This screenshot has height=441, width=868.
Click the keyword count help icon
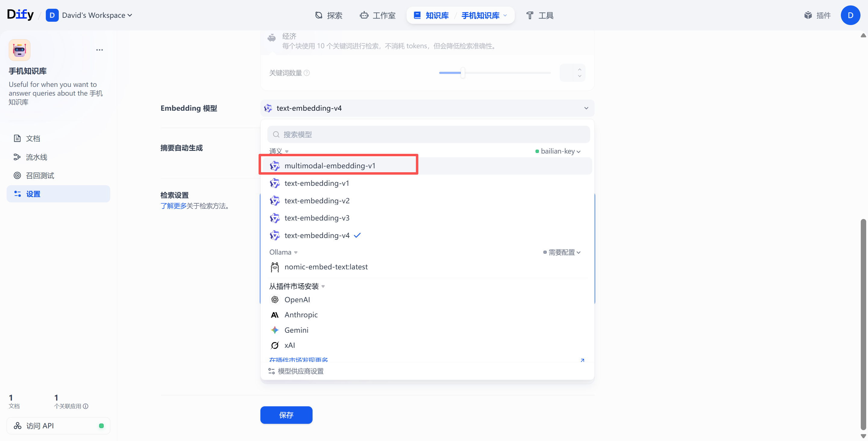307,73
